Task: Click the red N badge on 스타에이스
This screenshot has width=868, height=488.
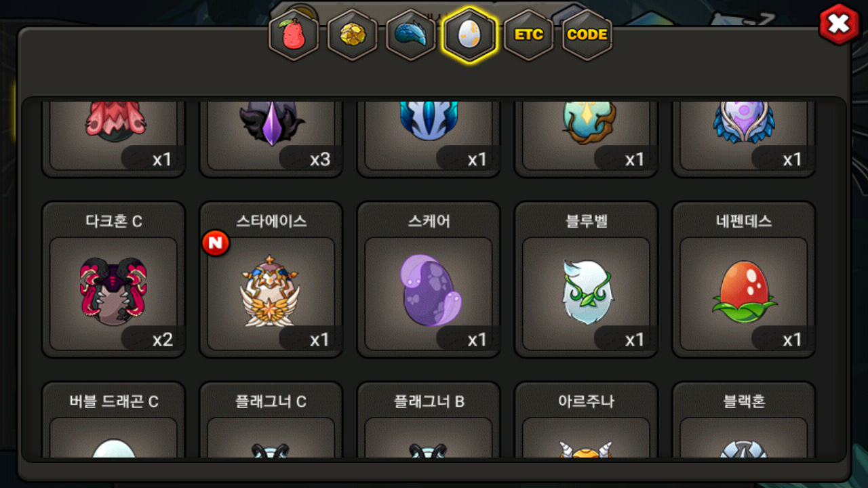Action: (216, 243)
